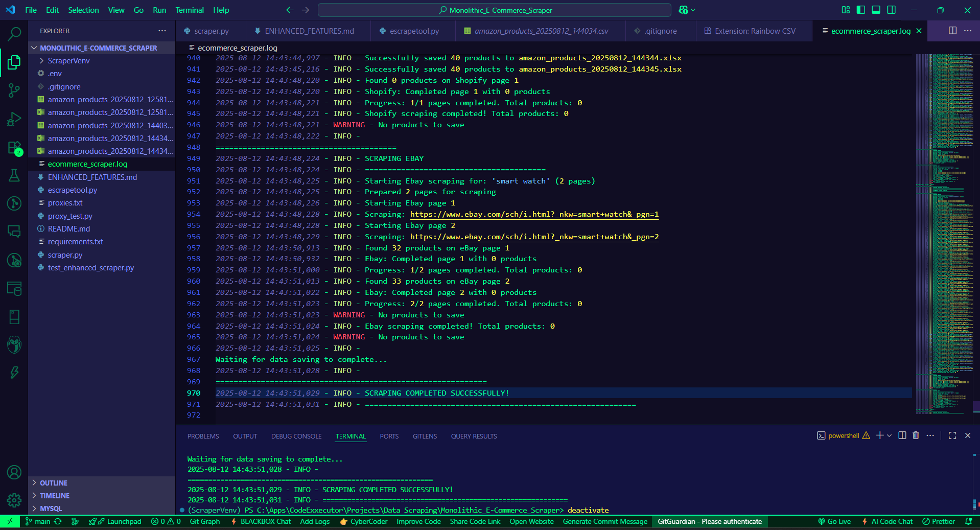Click GitGuardian Please authenticate

[x=710, y=521]
